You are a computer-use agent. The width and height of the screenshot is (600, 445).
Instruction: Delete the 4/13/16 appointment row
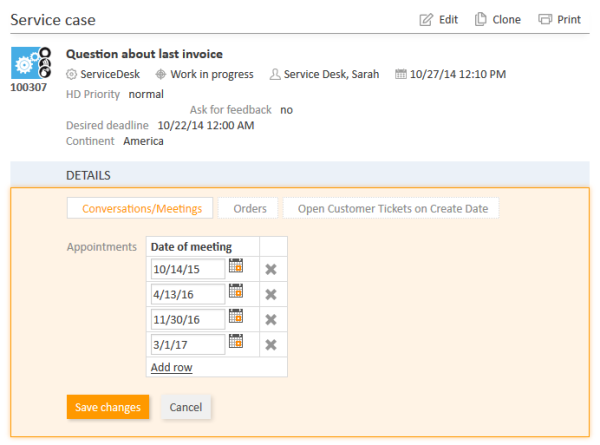271,295
